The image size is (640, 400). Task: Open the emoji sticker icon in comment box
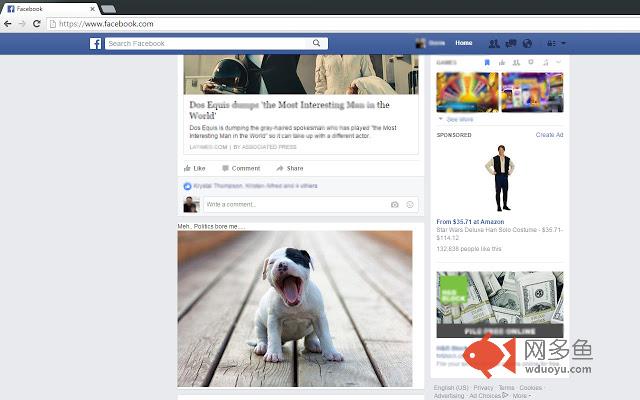(410, 204)
